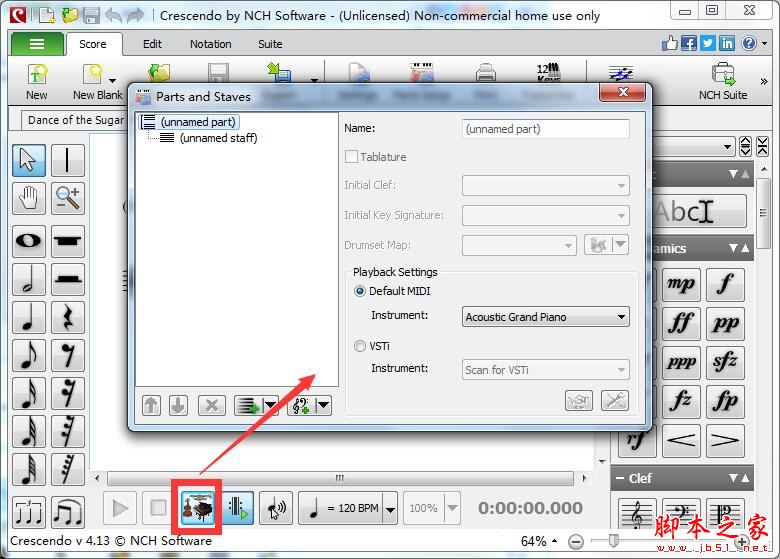
Task: Insert decrescendo hairpin symbol
Action: (725, 440)
